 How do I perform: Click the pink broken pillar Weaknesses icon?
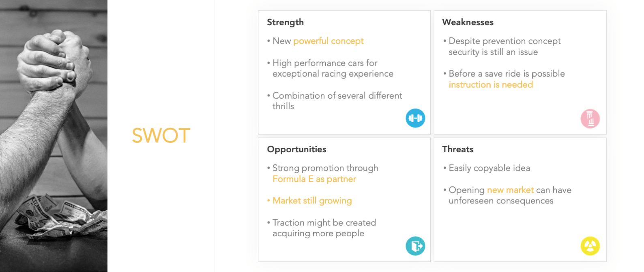click(590, 119)
